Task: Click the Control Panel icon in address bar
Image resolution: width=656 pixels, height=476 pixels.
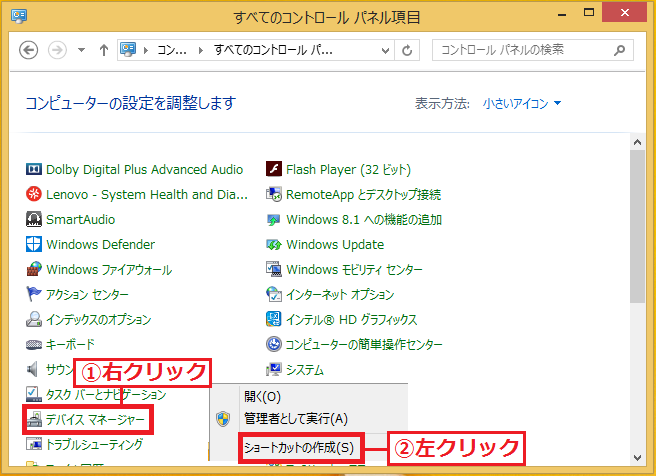Action: pyautogui.click(x=128, y=50)
